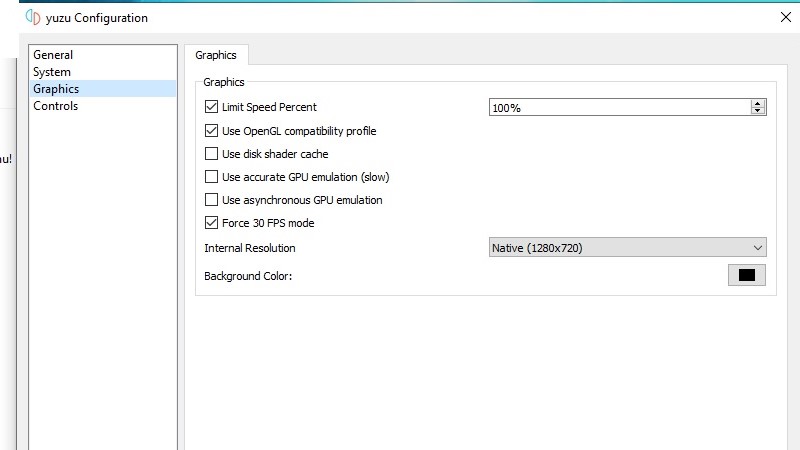This screenshot has height=450, width=800.
Task: Toggle the Limit Speed Percent checkbox
Action: (x=211, y=107)
